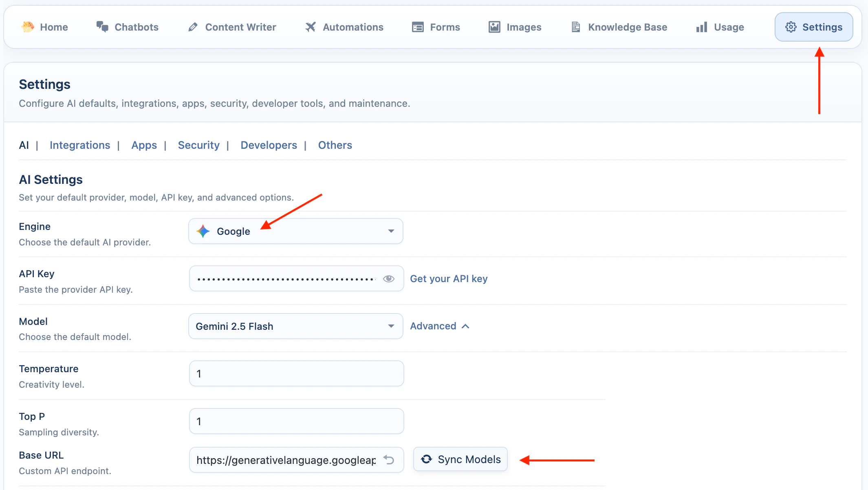Open the Security settings tab

[198, 145]
